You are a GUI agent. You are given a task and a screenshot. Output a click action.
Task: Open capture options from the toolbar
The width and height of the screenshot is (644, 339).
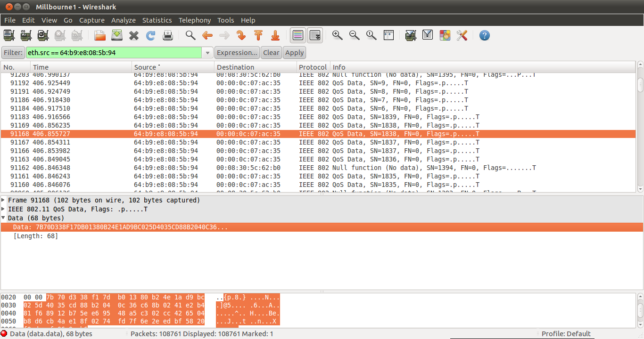coord(26,35)
